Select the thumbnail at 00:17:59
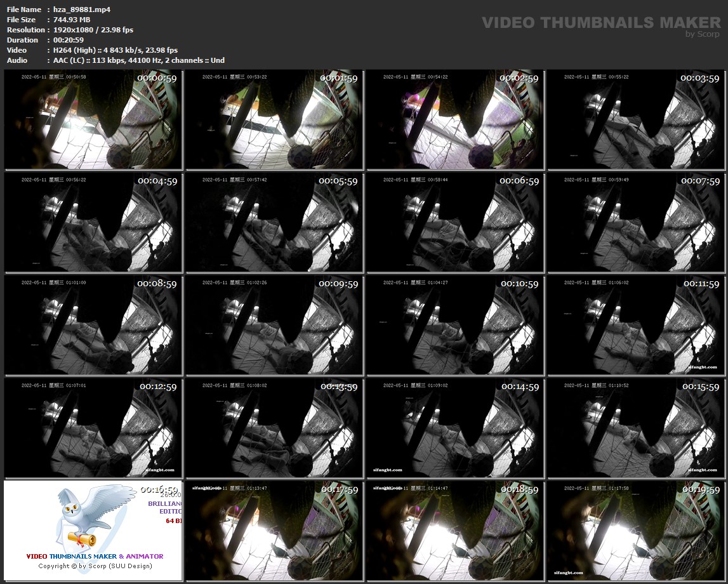 [x=274, y=531]
